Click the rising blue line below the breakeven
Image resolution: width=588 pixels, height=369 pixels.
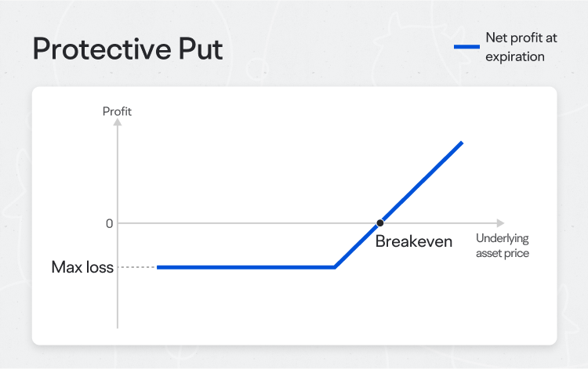(357, 246)
